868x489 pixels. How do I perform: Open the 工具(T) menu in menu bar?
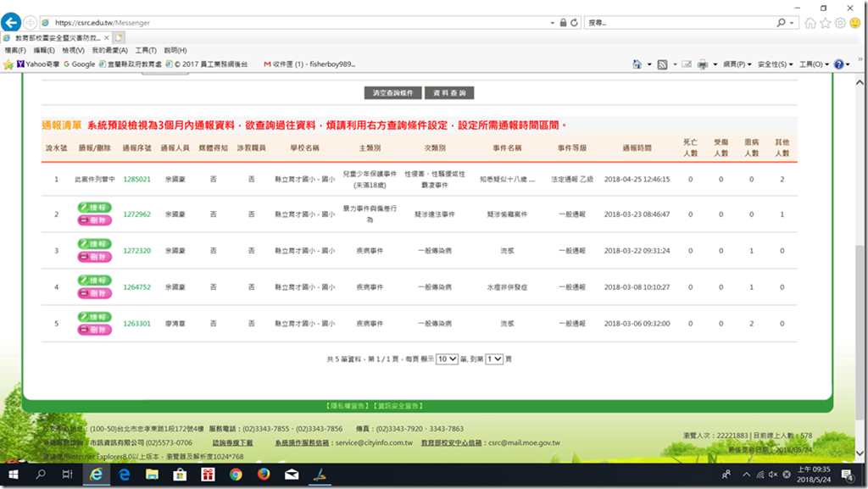(x=146, y=51)
